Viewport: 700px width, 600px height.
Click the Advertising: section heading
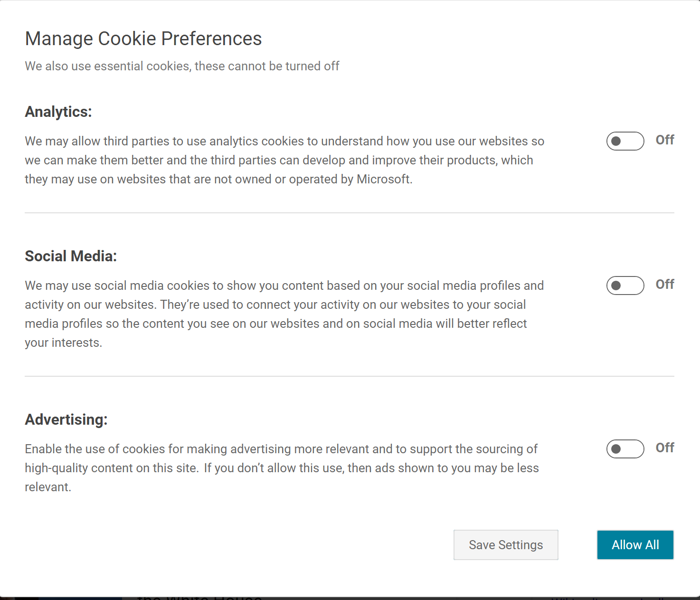pos(66,419)
